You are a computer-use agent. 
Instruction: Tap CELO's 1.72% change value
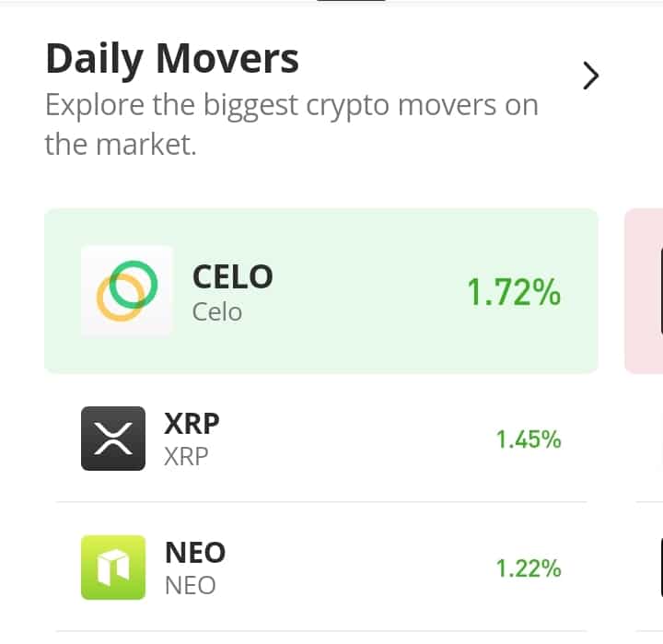514,292
